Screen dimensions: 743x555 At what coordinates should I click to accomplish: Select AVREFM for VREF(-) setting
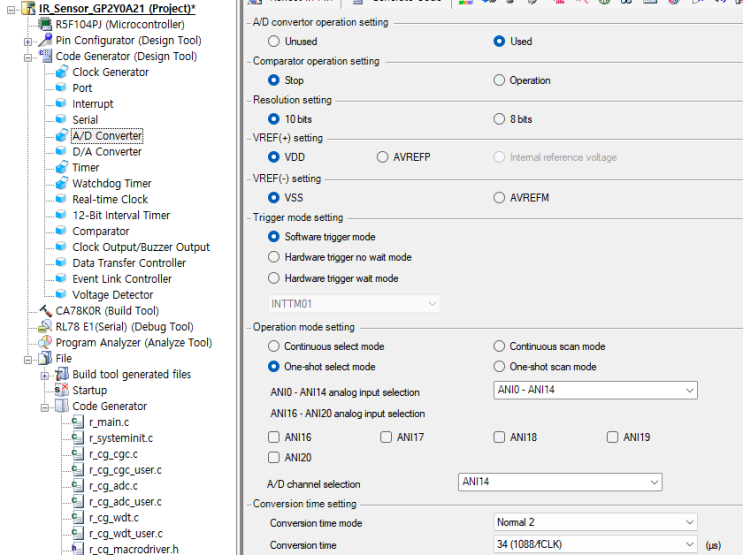(x=499, y=198)
